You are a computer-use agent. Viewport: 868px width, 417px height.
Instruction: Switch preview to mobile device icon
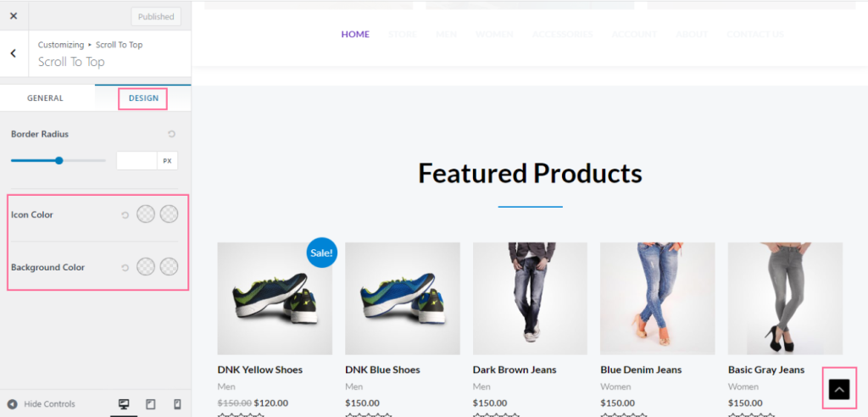coord(177,404)
